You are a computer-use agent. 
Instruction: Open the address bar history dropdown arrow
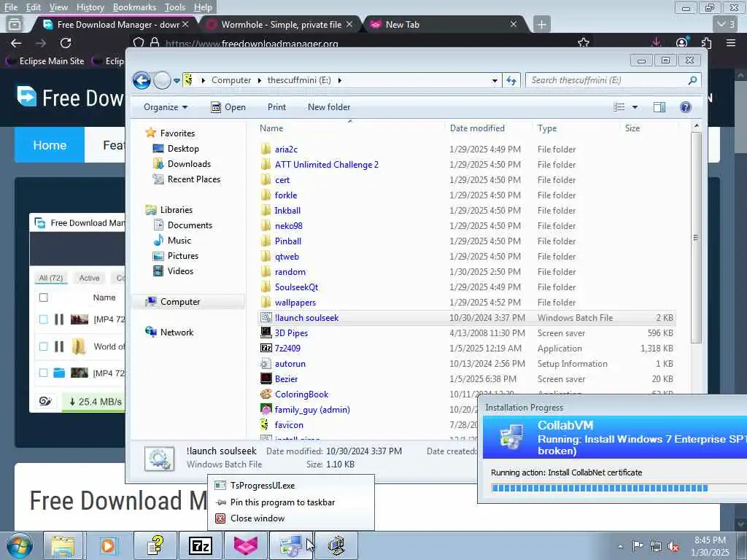[x=495, y=80]
